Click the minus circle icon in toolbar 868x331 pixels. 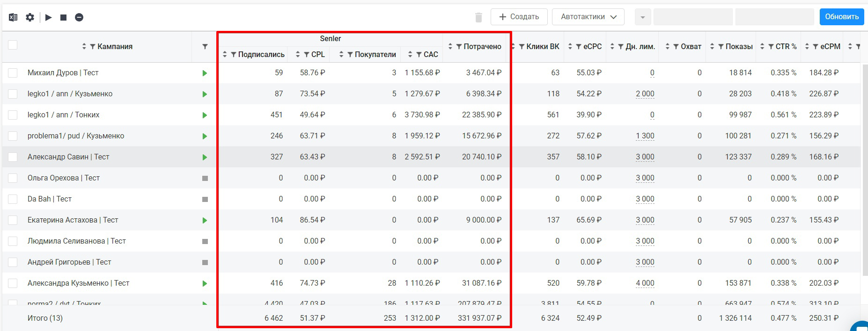pos(79,17)
